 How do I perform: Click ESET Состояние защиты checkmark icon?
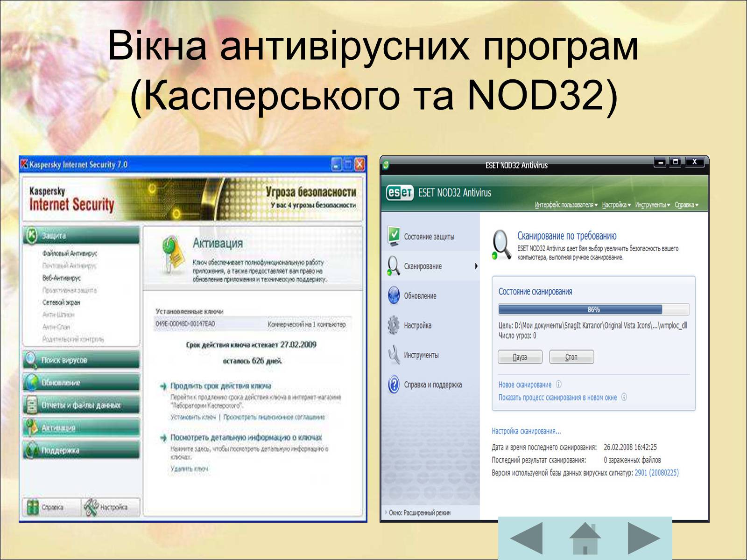[x=394, y=236]
